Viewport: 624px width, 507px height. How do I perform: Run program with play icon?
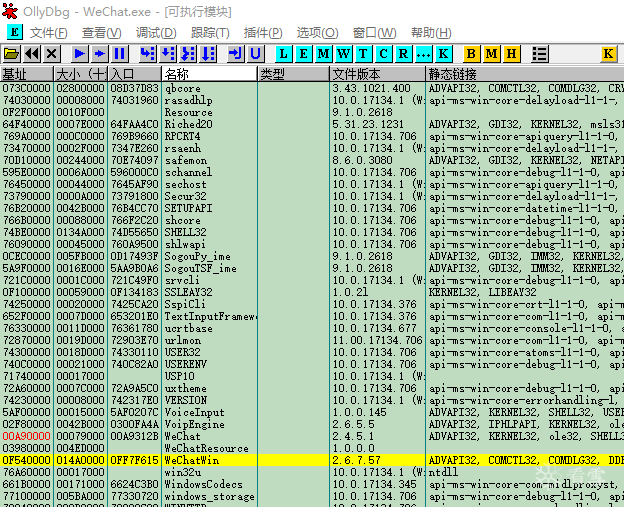pos(80,54)
